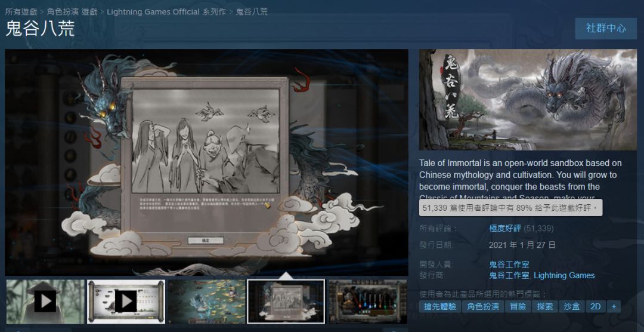Click the 鬼谷八荒 page title
The image size is (644, 332).
[40, 29]
